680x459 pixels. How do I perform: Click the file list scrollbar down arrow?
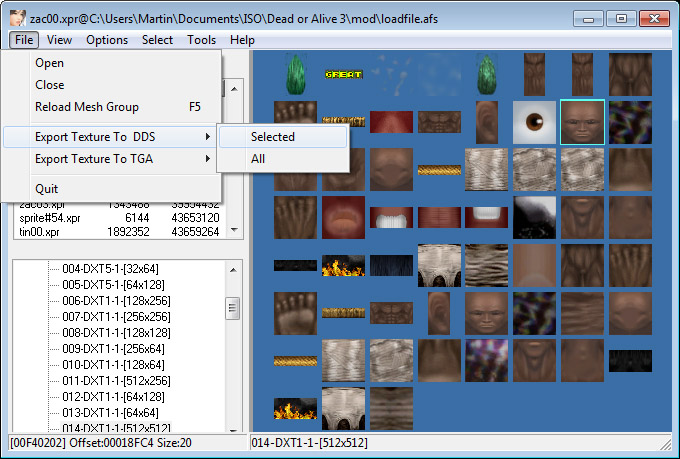(234, 230)
